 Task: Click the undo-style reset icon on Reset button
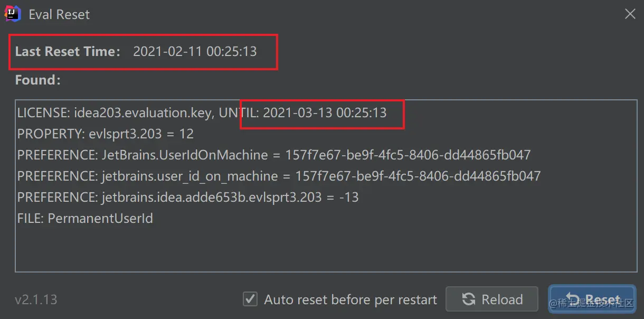[x=575, y=299]
